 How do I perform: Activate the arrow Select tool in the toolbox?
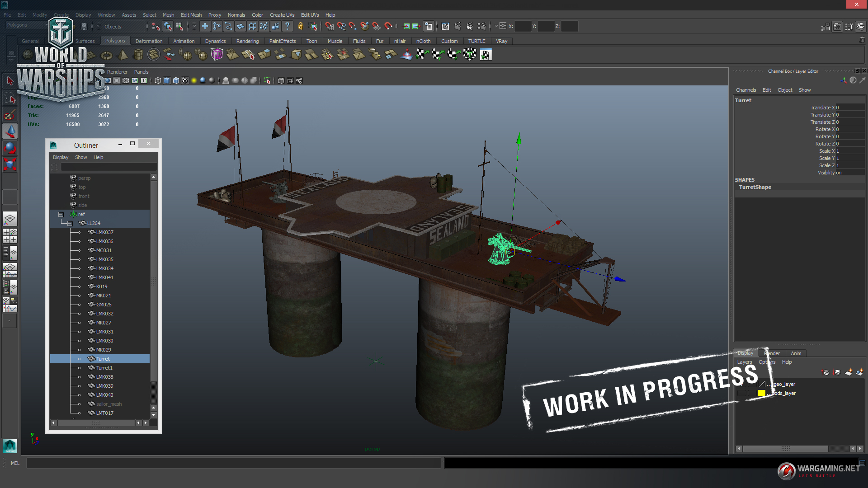pyautogui.click(x=10, y=81)
